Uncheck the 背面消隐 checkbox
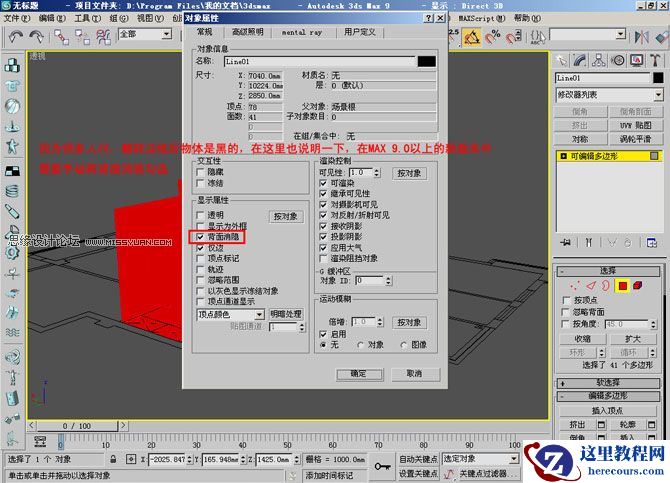The width and height of the screenshot is (670, 483). pos(200,237)
